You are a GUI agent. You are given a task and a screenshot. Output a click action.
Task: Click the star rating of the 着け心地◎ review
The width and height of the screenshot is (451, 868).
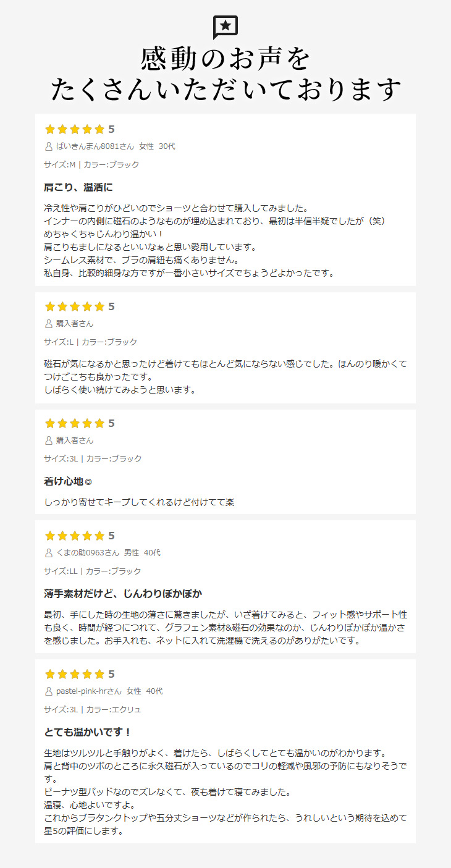(x=75, y=423)
